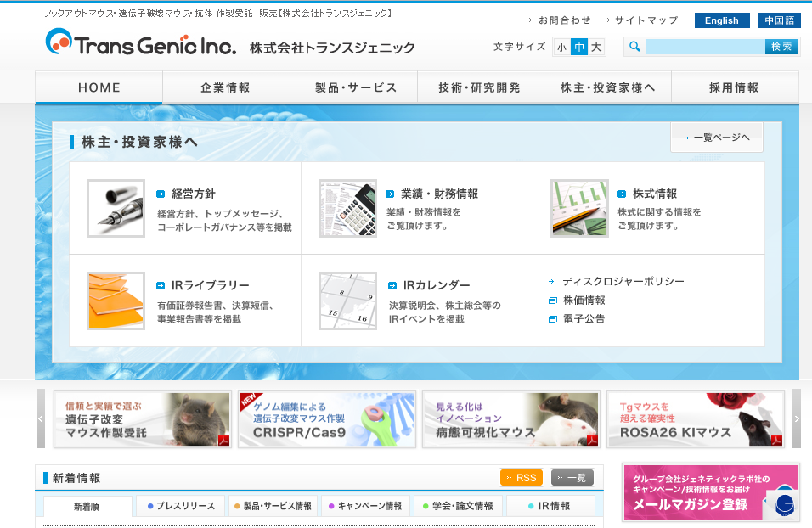Screen dimensions: 812x528
Task: Open the IRライブラリー link
Action: tap(210, 286)
